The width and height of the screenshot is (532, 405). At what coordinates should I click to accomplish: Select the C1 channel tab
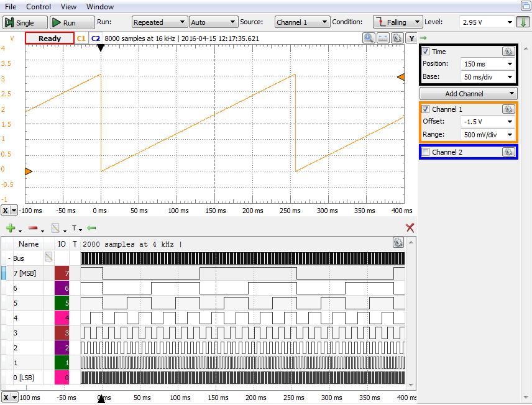click(81, 39)
